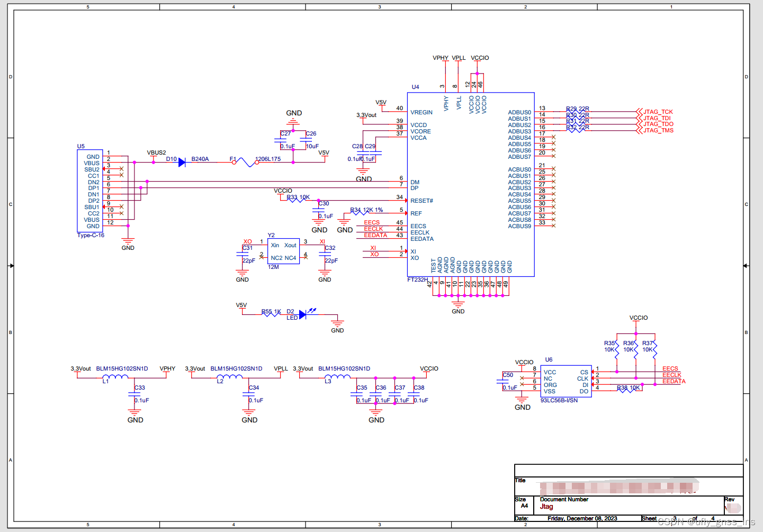
Task: Select the VREGIN pin name
Action: tap(421, 112)
